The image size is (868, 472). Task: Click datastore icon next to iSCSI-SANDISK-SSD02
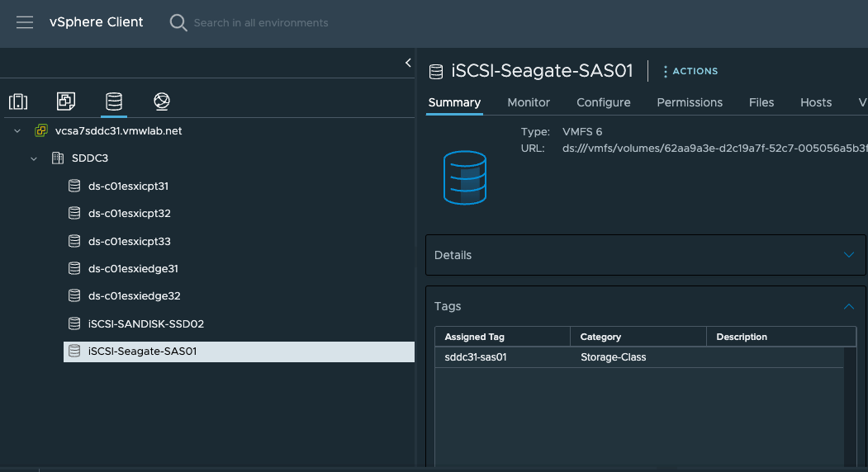74,323
